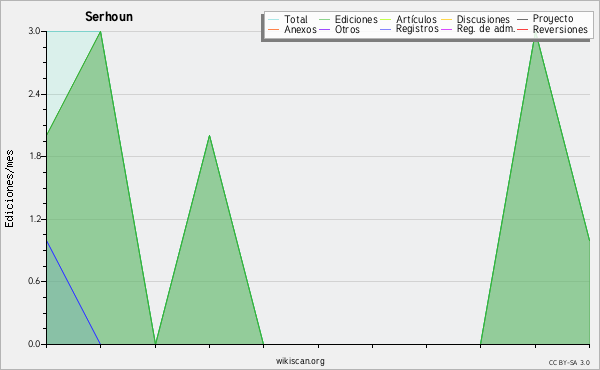Click the Total legend label
This screenshot has width=600, height=370.
click(296, 19)
